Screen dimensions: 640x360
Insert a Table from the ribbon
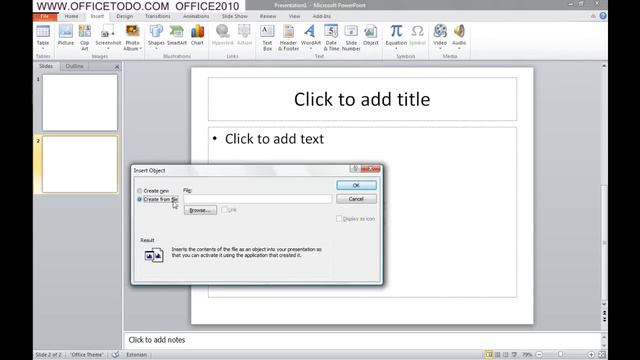pos(43,37)
